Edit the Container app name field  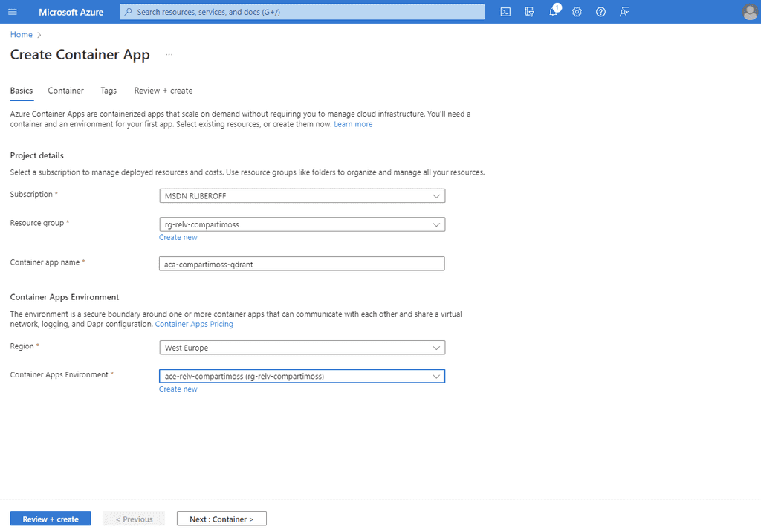click(x=302, y=264)
